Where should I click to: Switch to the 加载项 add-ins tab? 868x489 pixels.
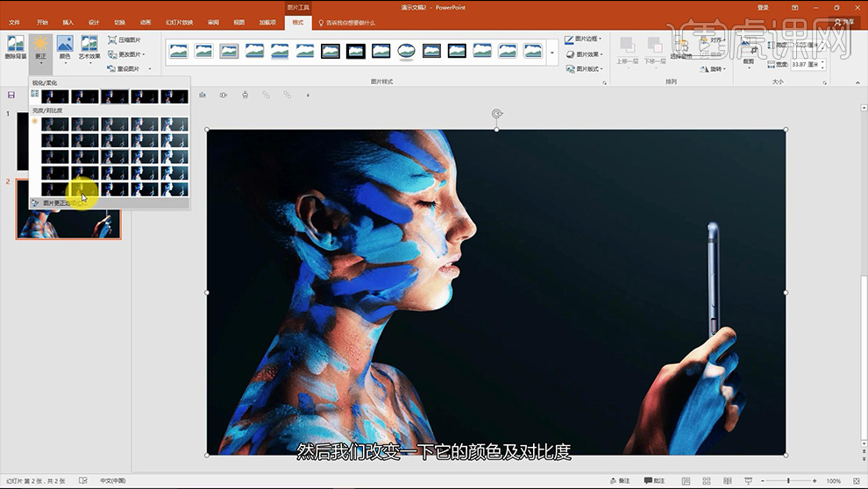[267, 23]
